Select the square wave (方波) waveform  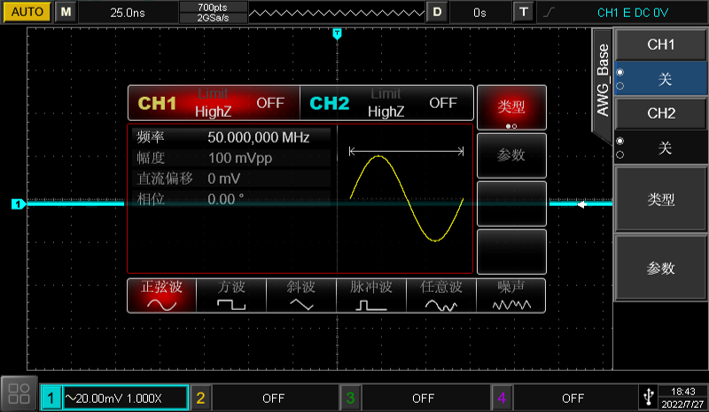(x=231, y=295)
